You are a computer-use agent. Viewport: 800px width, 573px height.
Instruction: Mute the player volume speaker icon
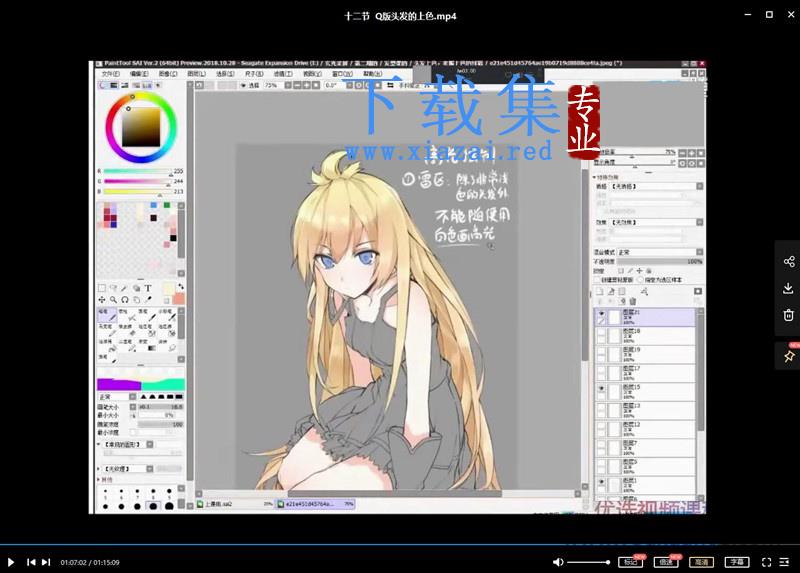pos(558,562)
